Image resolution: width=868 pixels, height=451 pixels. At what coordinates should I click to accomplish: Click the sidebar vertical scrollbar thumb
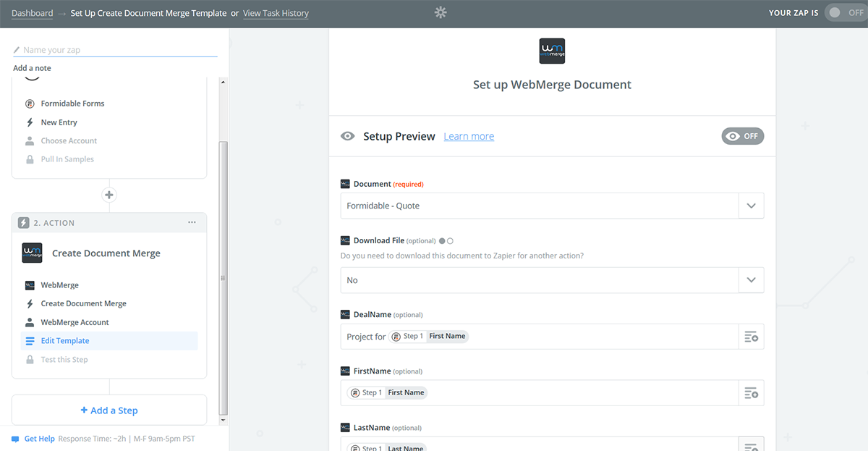[224, 277]
